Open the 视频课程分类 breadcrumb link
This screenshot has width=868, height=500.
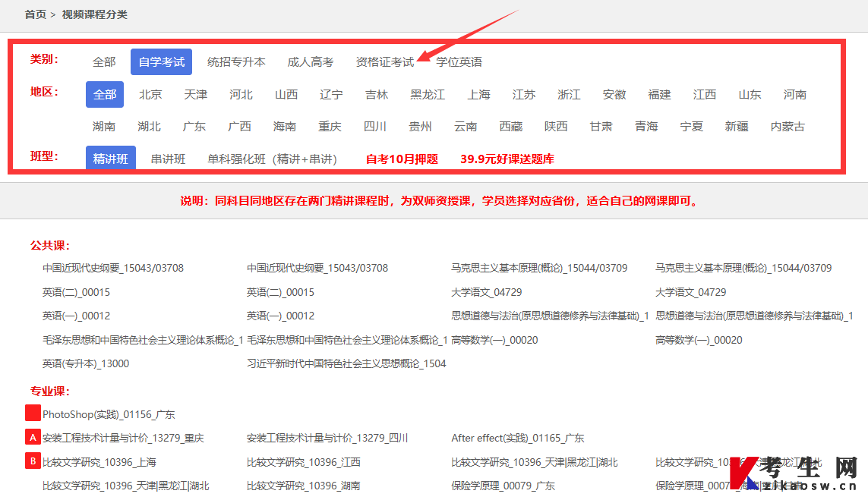(x=95, y=14)
